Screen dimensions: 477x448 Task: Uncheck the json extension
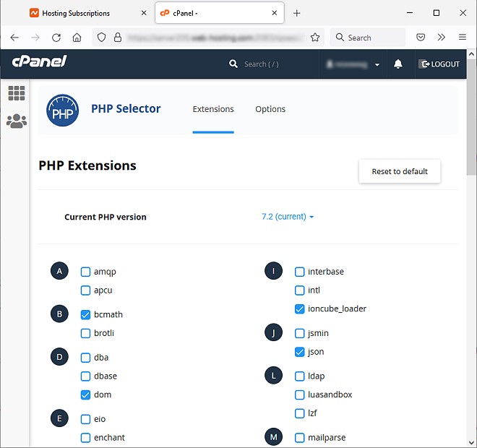click(300, 352)
